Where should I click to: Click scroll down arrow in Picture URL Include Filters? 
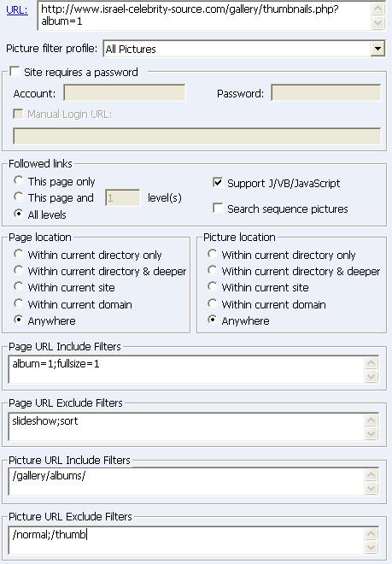click(372, 489)
